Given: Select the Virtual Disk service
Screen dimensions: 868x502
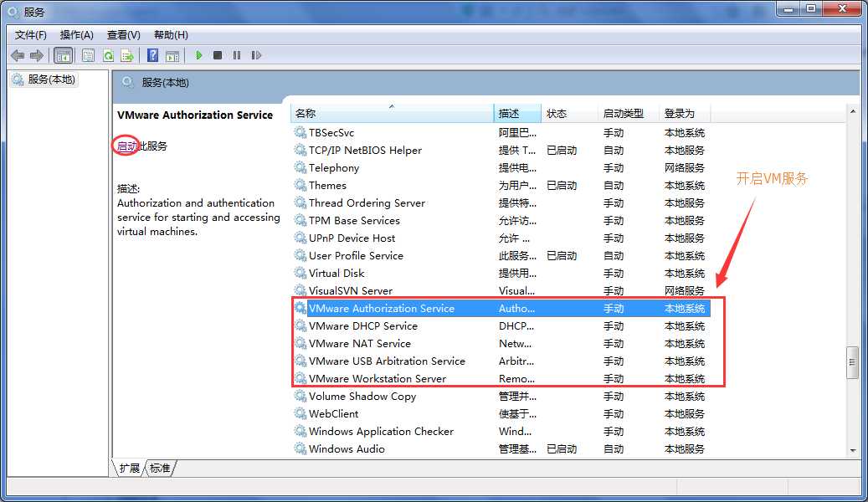Looking at the screenshot, I should click(501, 274).
